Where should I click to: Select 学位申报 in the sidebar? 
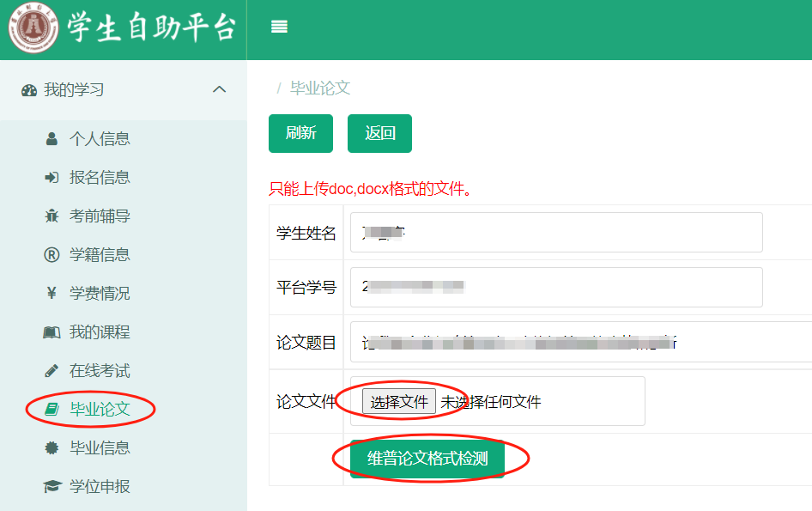[100, 486]
